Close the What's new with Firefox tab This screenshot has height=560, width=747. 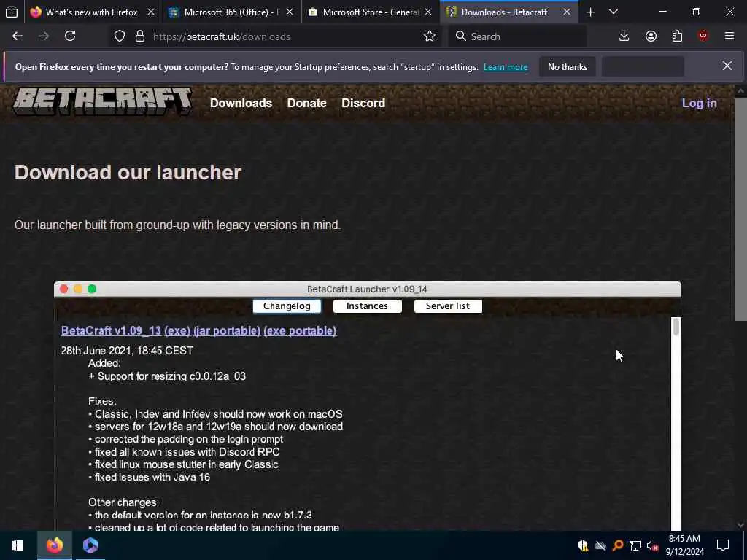151,12
